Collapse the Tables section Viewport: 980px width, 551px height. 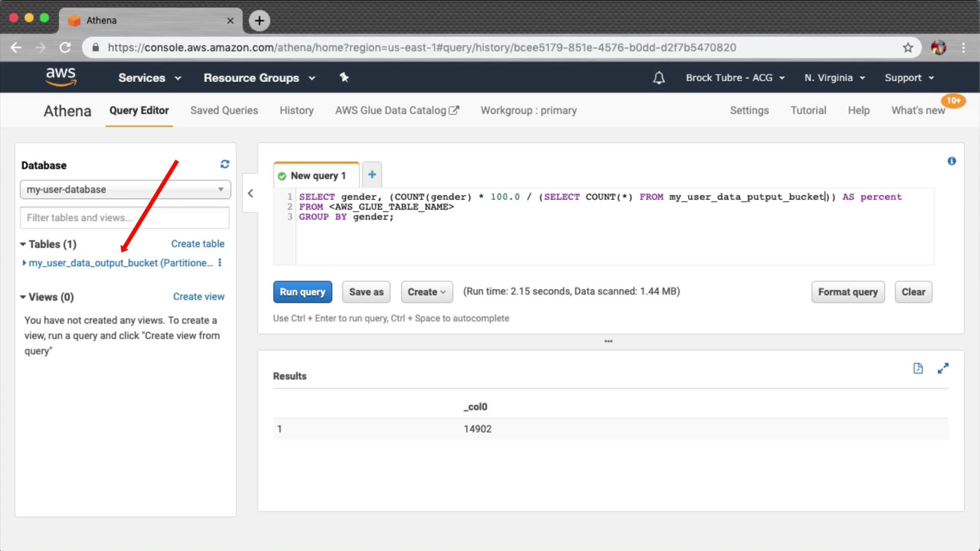coord(23,244)
